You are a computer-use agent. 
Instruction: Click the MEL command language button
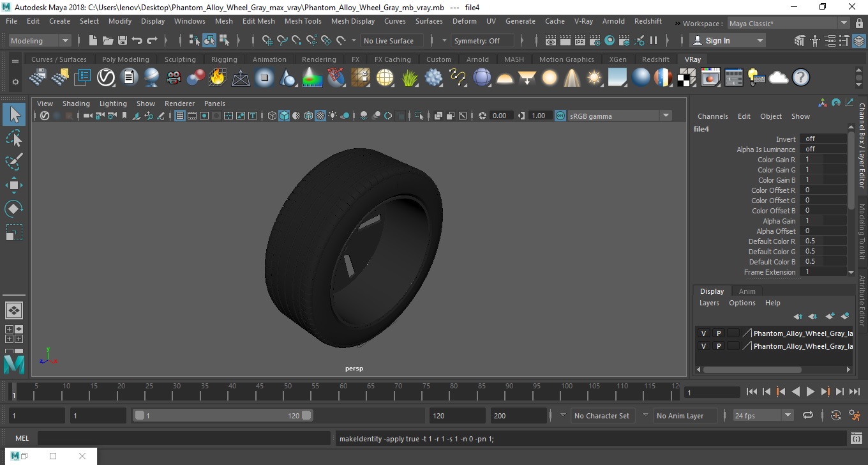tap(22, 438)
